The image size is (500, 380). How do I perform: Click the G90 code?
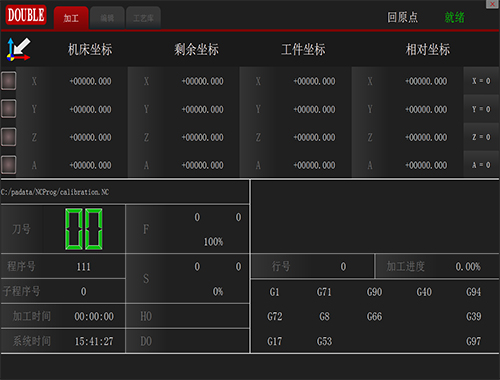coord(374,292)
